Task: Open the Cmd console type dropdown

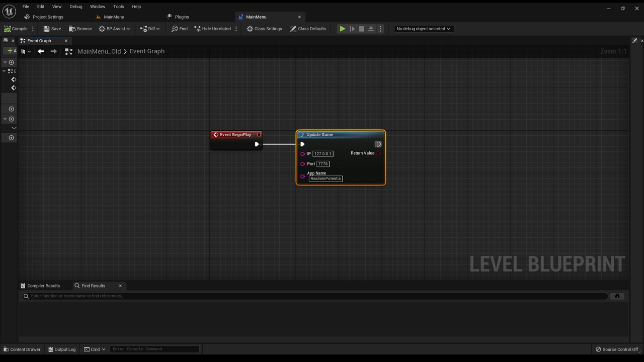Action: tap(95, 349)
